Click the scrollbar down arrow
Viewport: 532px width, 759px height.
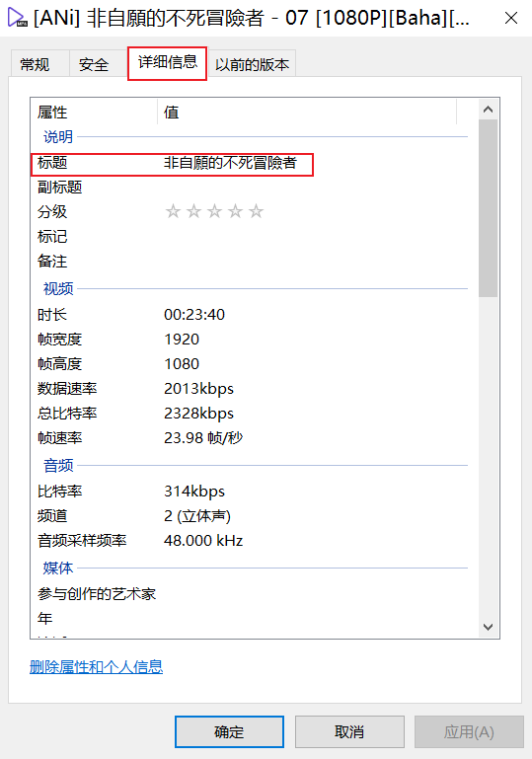click(488, 627)
